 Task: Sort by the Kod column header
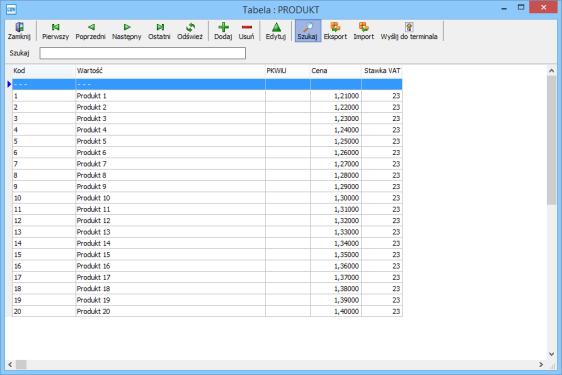point(44,71)
